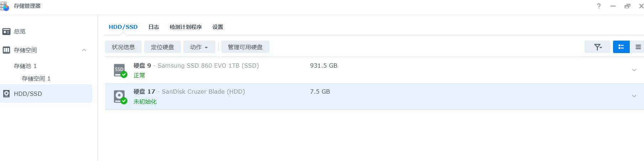The image size is (644, 161).
Task: Click the Storage Manager app icon
Action: click(x=5, y=6)
